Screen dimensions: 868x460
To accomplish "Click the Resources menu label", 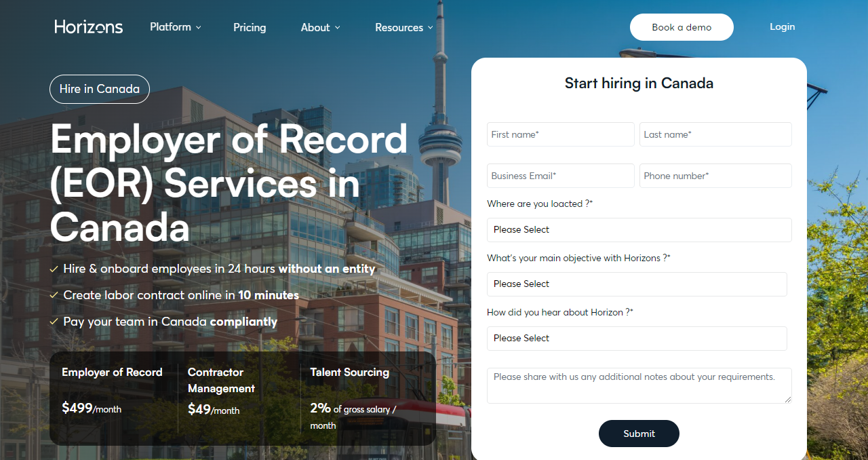I will point(399,27).
